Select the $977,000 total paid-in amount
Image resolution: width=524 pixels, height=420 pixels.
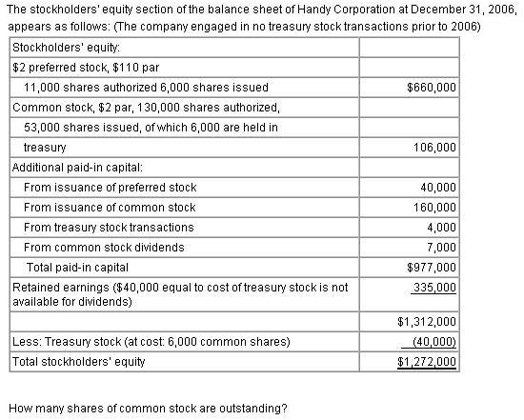pos(431,268)
